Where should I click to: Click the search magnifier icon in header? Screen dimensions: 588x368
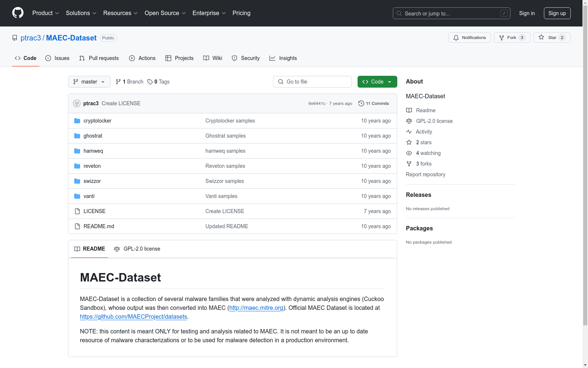tap(399, 13)
